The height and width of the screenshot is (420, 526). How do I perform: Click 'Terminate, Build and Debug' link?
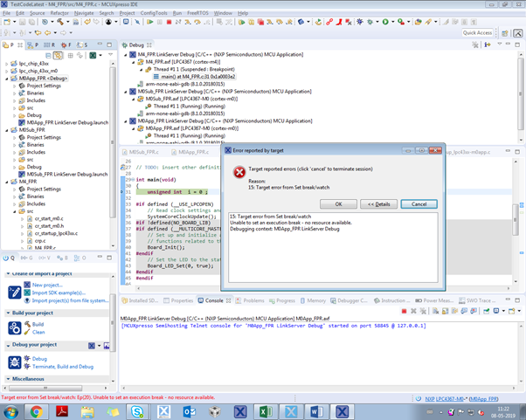[x=63, y=367]
